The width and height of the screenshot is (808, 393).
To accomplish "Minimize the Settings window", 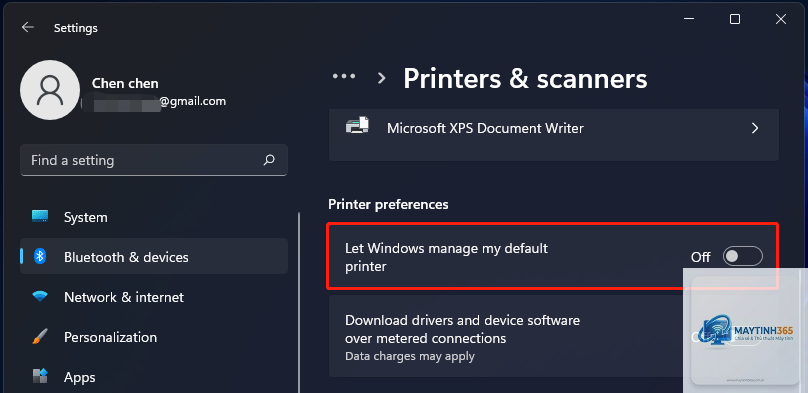I will tap(689, 20).
